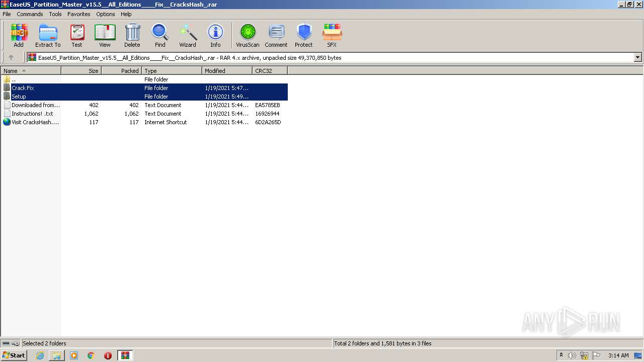
Task: Open the Commands menu
Action: [x=30, y=14]
